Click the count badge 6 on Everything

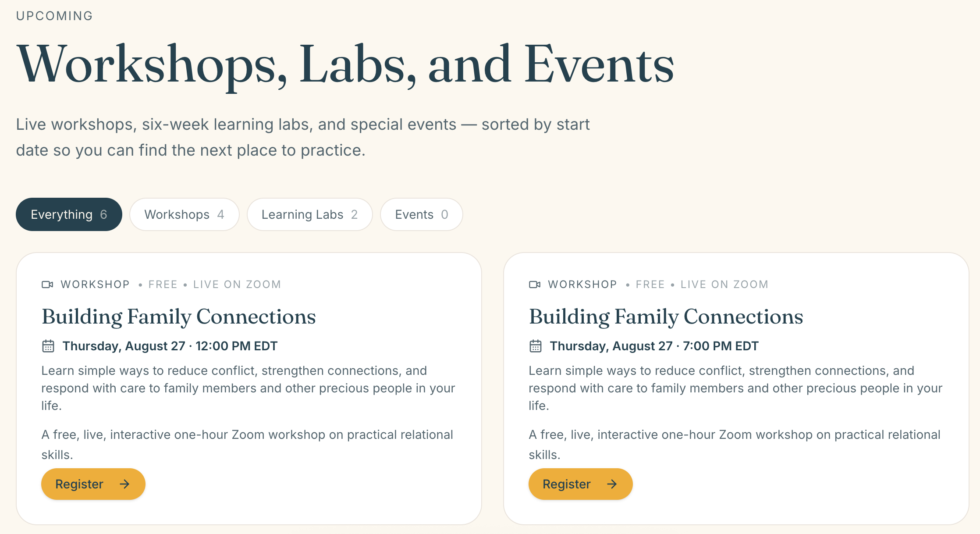(x=103, y=214)
